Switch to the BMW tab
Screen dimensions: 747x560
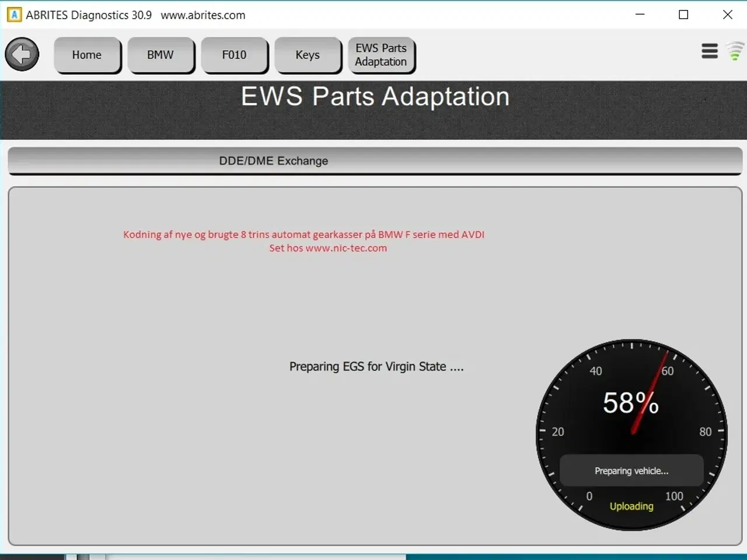[161, 54]
